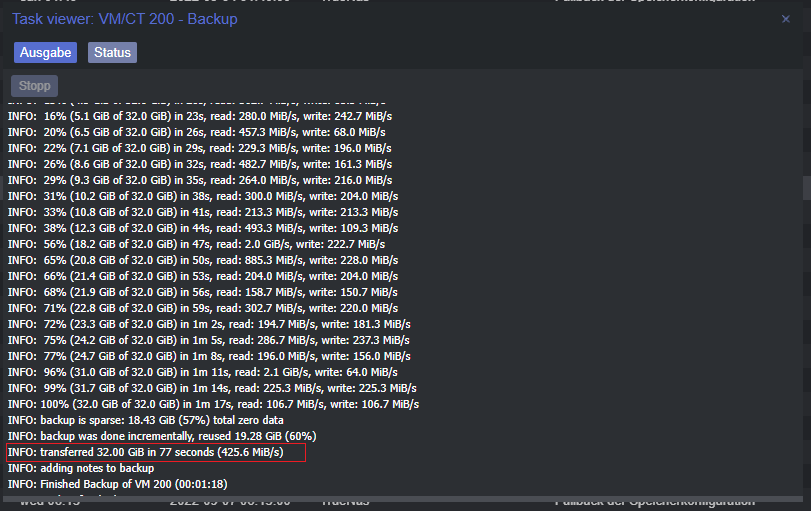
Task: Select the log line at 1m 2s
Action: click(x=209, y=325)
